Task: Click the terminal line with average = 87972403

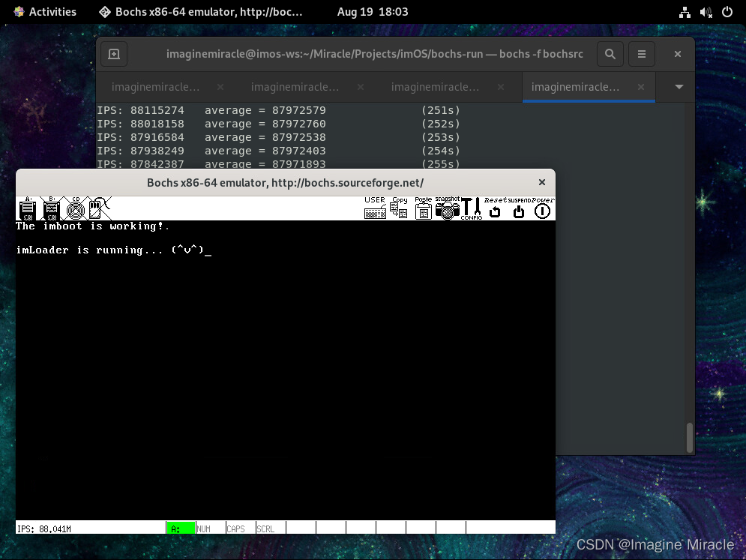Action: point(278,151)
